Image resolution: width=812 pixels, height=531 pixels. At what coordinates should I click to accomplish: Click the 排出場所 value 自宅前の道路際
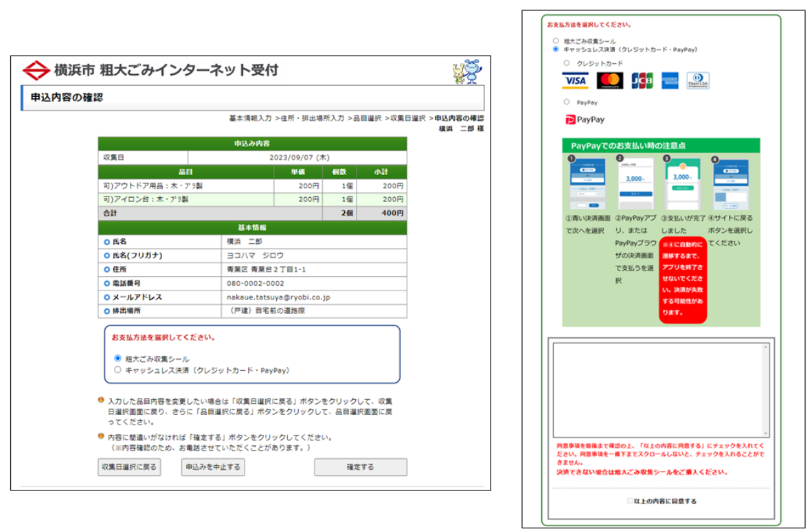[x=267, y=310]
